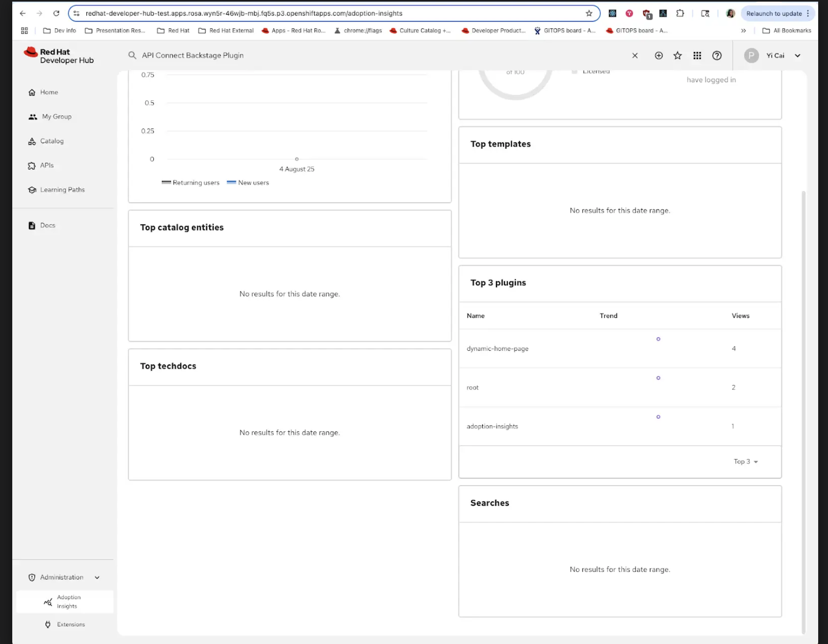Click the Home icon in sidebar

(32, 92)
